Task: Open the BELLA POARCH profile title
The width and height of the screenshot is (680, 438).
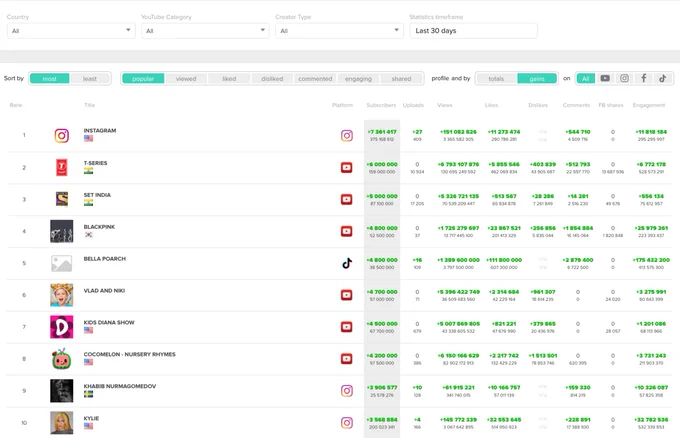Action: pos(105,259)
